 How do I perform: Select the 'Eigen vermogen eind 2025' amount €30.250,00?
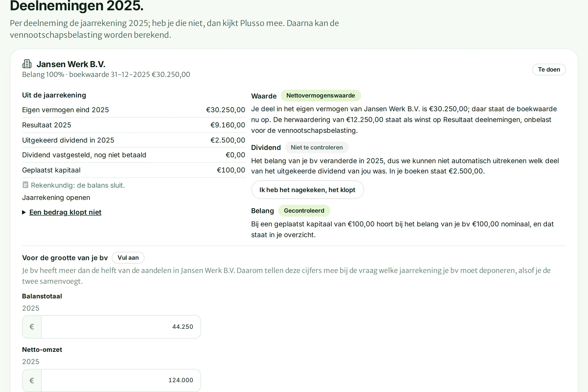(225, 110)
